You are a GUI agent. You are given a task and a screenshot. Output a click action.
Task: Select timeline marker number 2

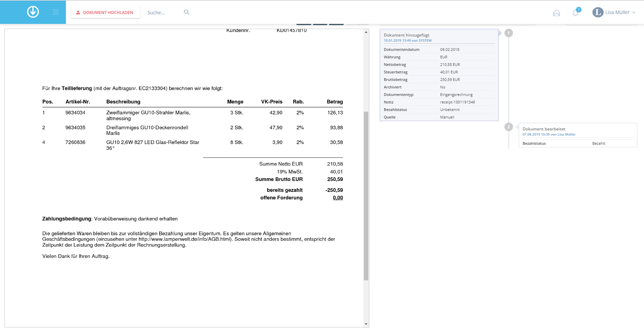(508, 127)
